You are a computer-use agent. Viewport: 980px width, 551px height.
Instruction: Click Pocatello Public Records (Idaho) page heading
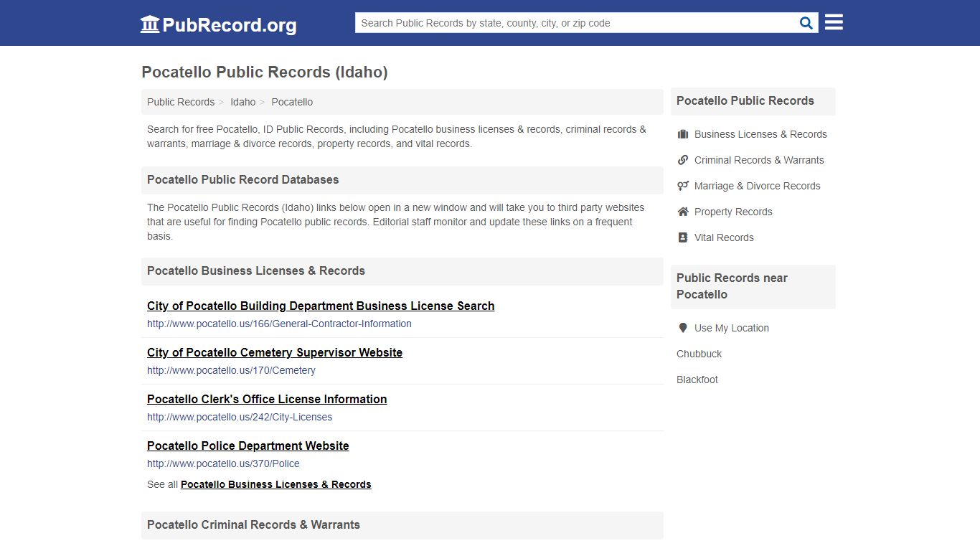click(x=265, y=72)
